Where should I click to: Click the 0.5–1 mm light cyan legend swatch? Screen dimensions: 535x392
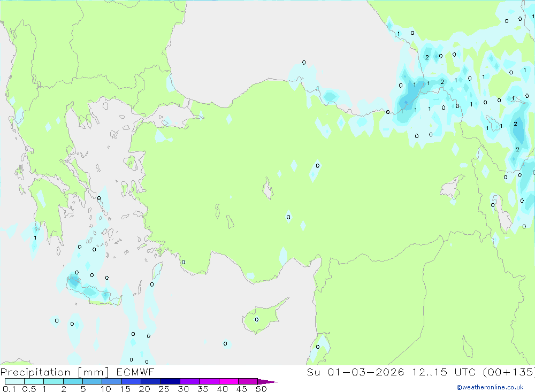(34, 381)
